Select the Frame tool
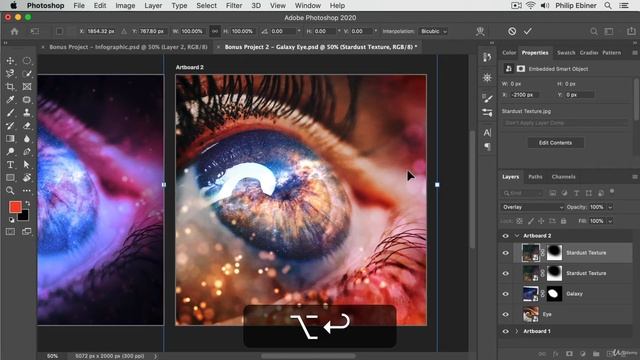This screenshot has width=640, height=360. (27, 87)
